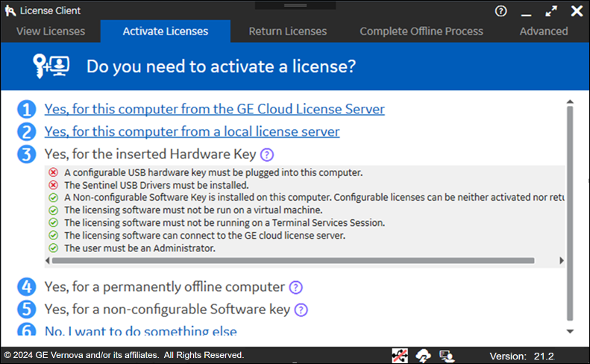The height and width of the screenshot is (364, 590).
Task: Open the help question mark in title bar
Action: point(500,11)
